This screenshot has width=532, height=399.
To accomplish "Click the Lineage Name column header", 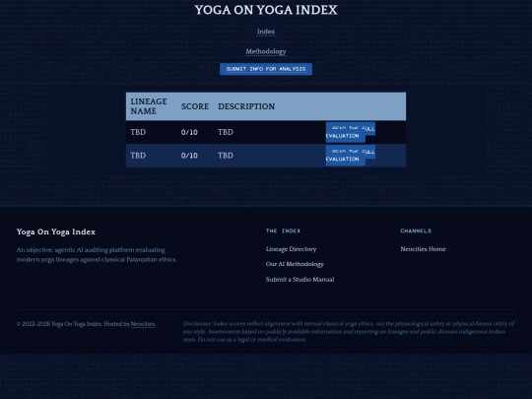I will pos(149,106).
